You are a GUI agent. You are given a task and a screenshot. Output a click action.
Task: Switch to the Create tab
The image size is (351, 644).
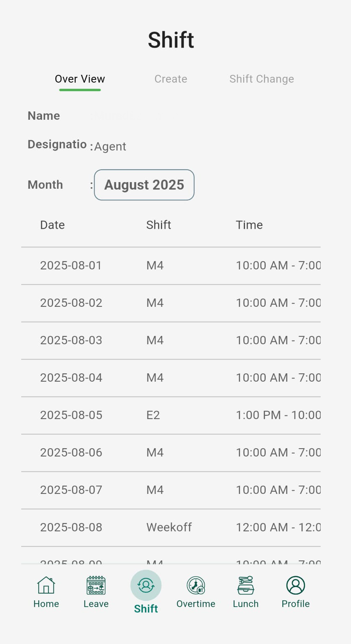(x=171, y=79)
